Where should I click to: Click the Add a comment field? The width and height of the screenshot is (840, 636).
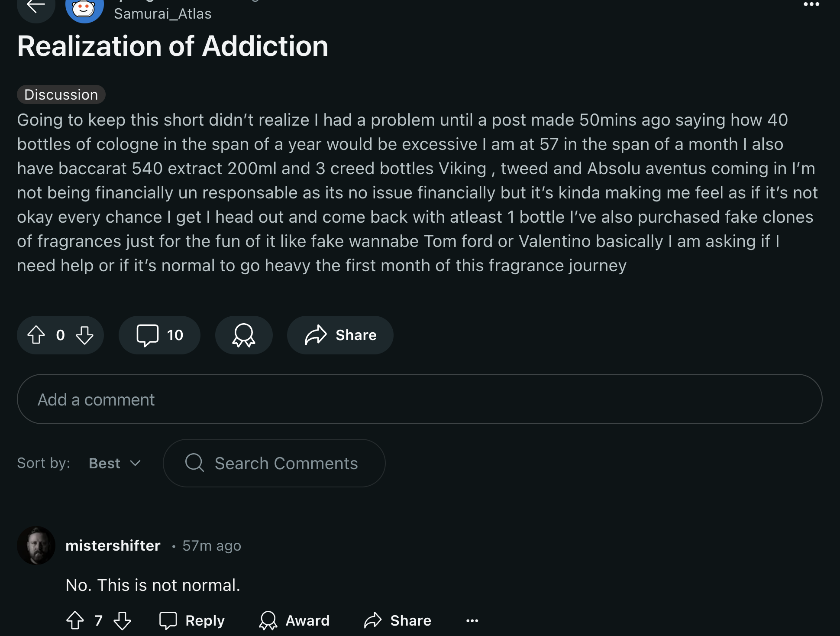pyautogui.click(x=420, y=399)
